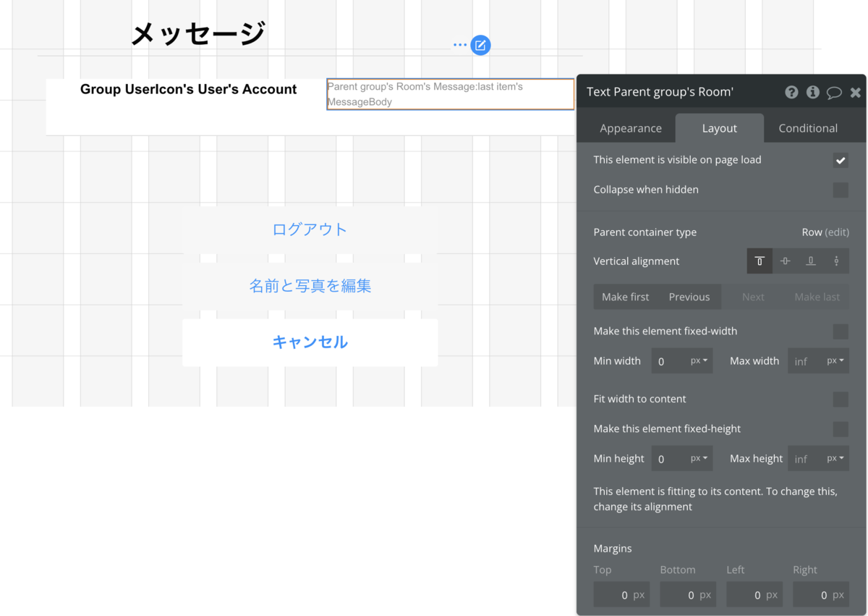Select stretch vertical alignment icon
The width and height of the screenshot is (868, 616).
pyautogui.click(x=837, y=261)
